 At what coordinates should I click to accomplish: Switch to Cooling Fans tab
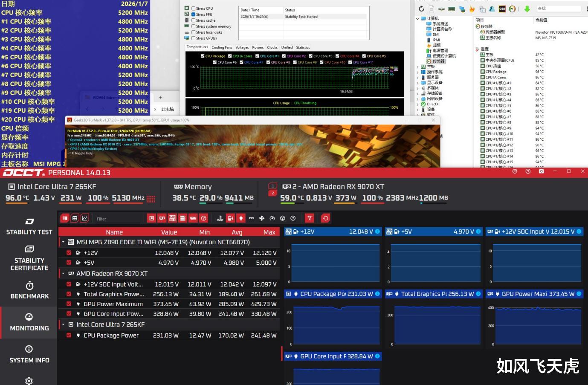coord(222,47)
